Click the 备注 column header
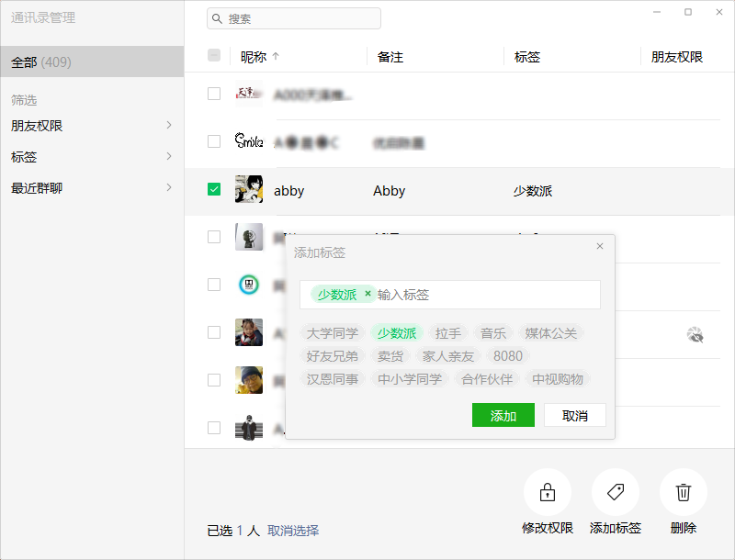The image size is (735, 560). 390,57
